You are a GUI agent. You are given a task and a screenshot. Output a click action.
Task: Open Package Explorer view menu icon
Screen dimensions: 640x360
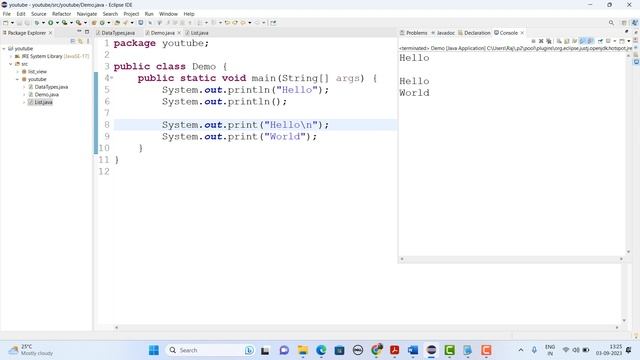pos(88,41)
